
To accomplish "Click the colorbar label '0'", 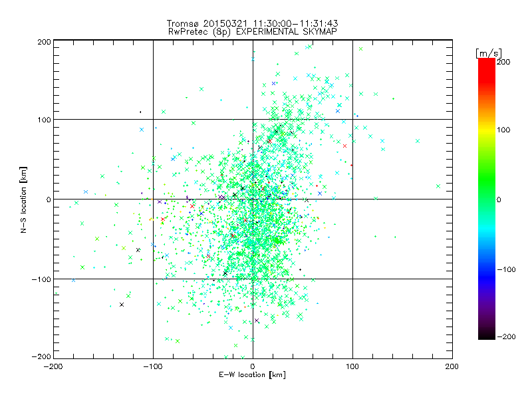I will pyautogui.click(x=499, y=199).
